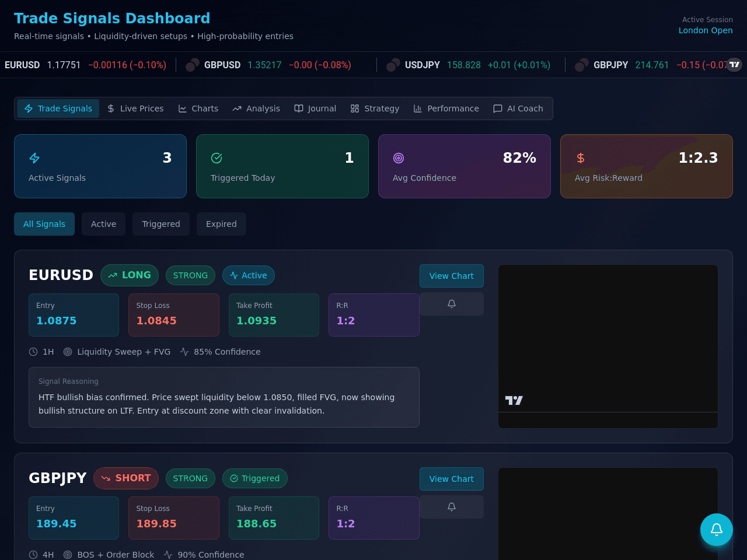
Task: Filter signals by Active
Action: (103, 224)
